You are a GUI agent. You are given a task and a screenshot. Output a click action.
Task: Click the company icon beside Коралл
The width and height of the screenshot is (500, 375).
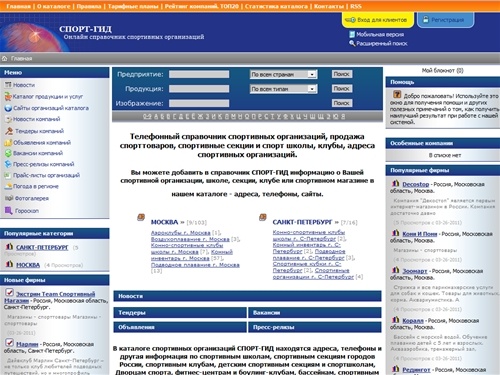tap(395, 319)
